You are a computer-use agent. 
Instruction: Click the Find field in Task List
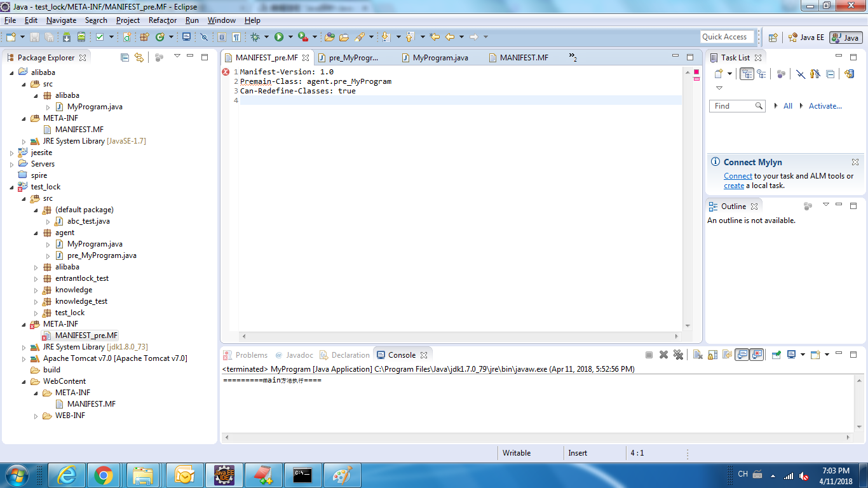point(737,106)
